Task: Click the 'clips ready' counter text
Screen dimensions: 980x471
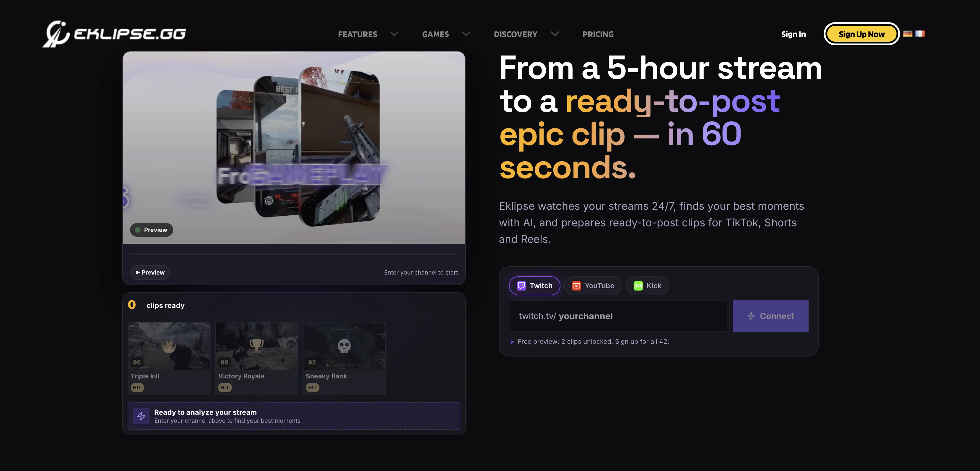Action: click(x=166, y=305)
